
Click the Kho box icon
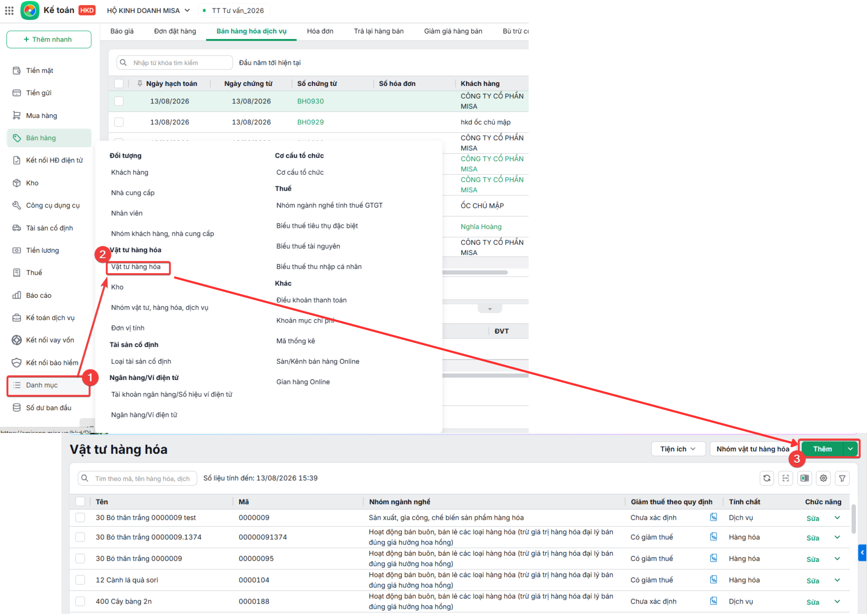pyautogui.click(x=16, y=183)
